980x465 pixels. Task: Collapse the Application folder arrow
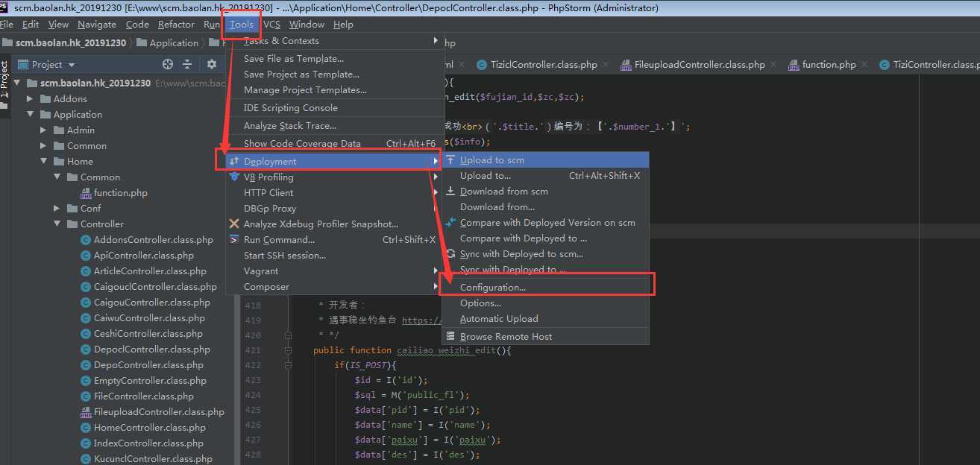[x=30, y=115]
